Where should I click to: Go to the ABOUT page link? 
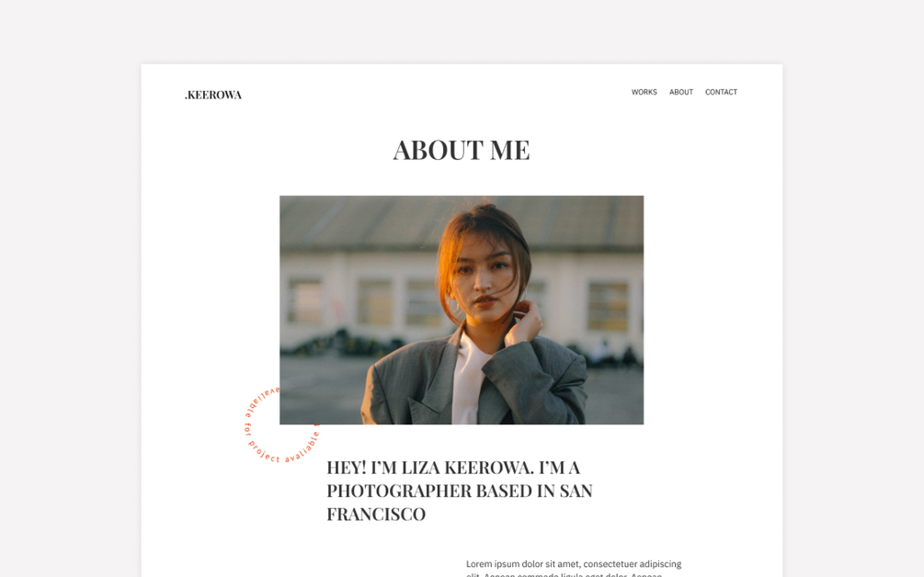[681, 93]
